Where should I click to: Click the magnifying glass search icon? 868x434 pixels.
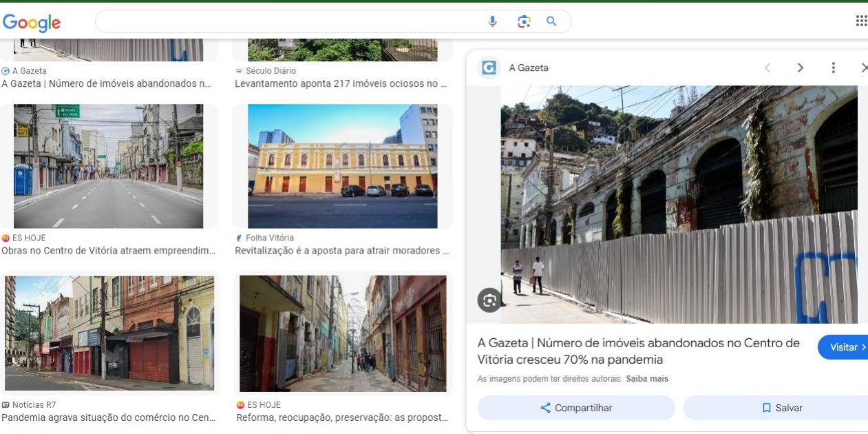point(551,21)
